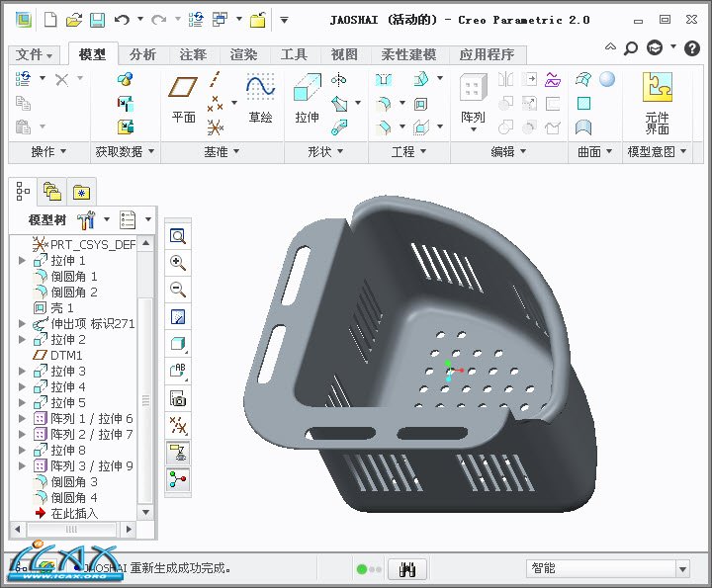Click the Repaint icon in graphics toolbar
The image size is (712, 588).
(178, 316)
